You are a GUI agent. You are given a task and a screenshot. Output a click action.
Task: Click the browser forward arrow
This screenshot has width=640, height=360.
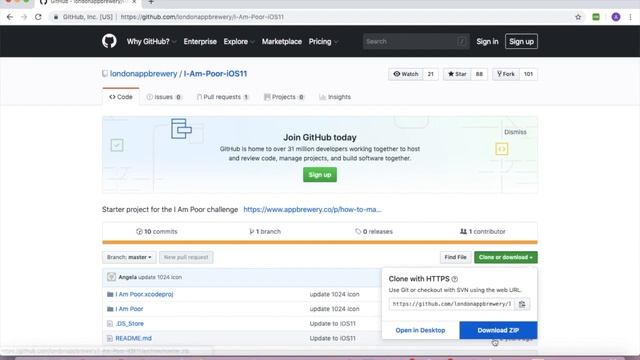coord(24,17)
